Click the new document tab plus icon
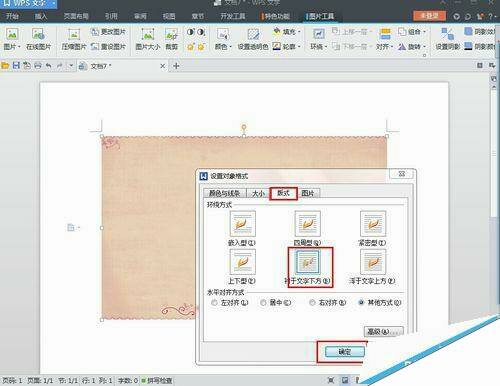This screenshot has width=500, height=386. [x=176, y=66]
